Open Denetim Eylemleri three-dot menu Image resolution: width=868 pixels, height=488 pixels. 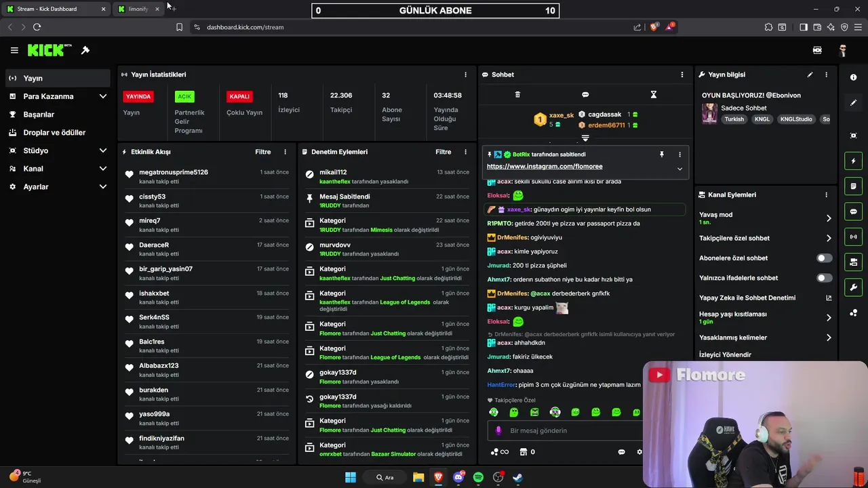(465, 152)
